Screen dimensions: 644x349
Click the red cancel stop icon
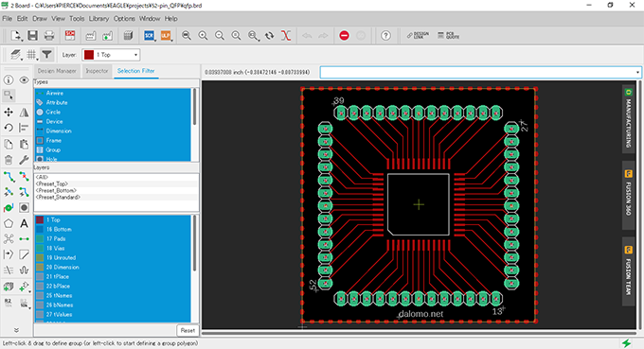tap(344, 36)
